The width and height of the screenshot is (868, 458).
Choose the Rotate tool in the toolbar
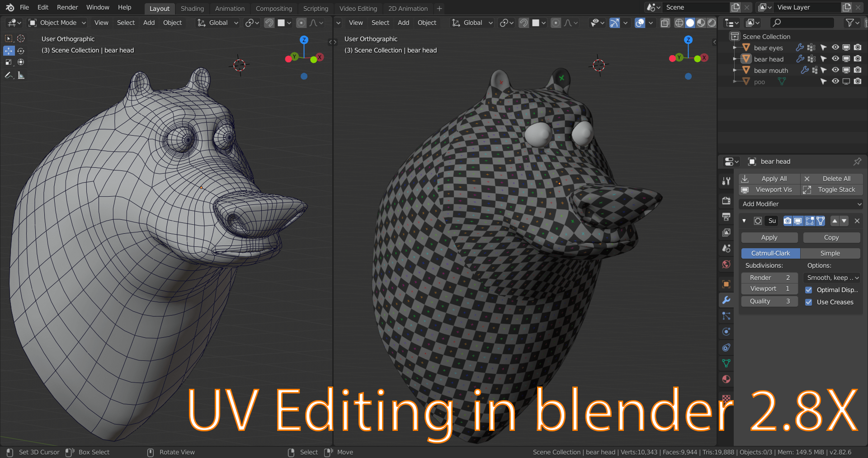(21, 51)
